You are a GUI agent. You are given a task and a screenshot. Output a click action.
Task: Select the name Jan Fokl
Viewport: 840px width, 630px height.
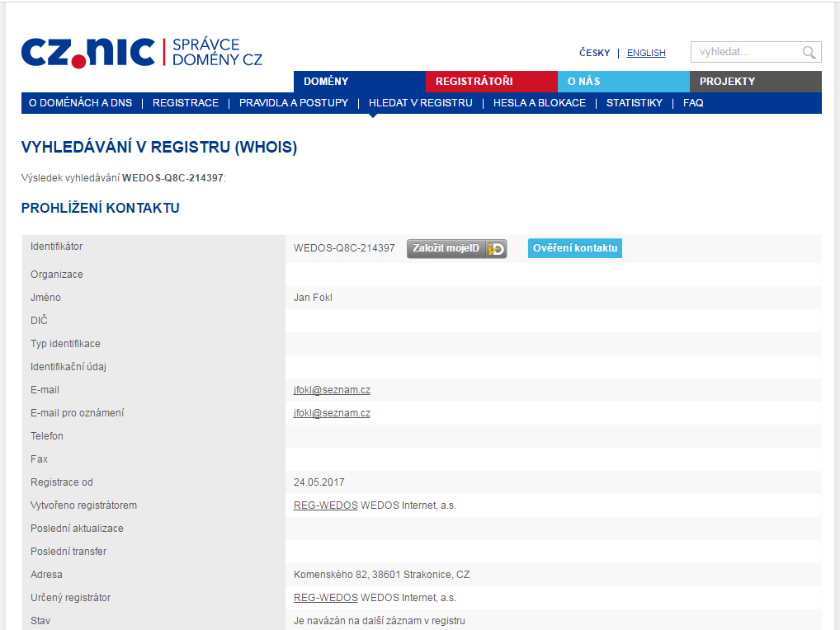click(x=313, y=298)
